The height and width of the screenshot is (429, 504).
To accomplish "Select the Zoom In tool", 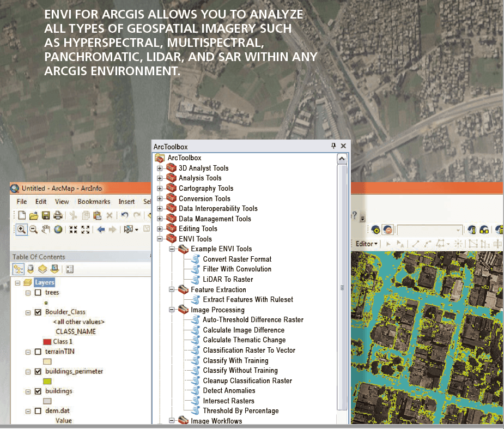I will [22, 229].
